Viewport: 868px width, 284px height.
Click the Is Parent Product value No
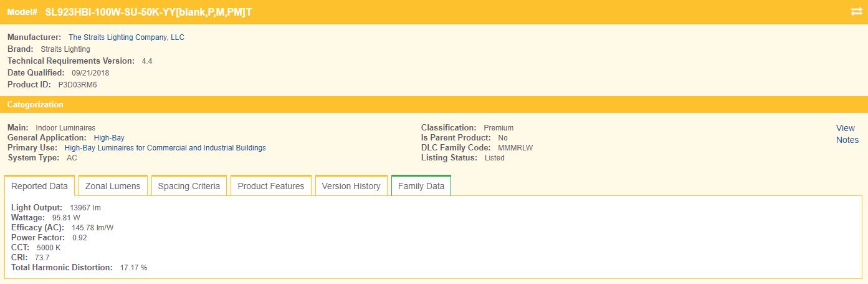(x=503, y=138)
